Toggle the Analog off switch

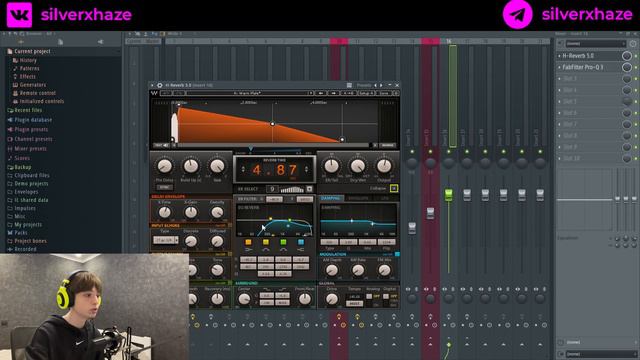click(369, 296)
